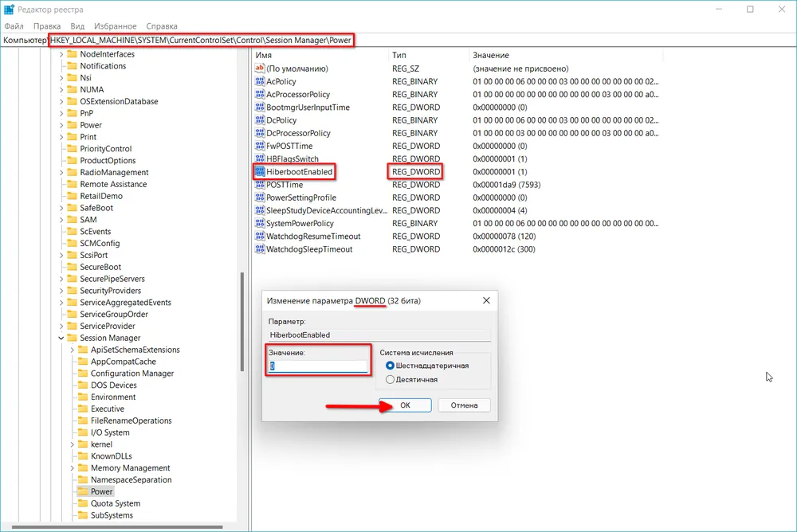Image resolution: width=797 pixels, height=532 pixels.
Task: Click the left tree vertical scrollbar
Action: 241,320
